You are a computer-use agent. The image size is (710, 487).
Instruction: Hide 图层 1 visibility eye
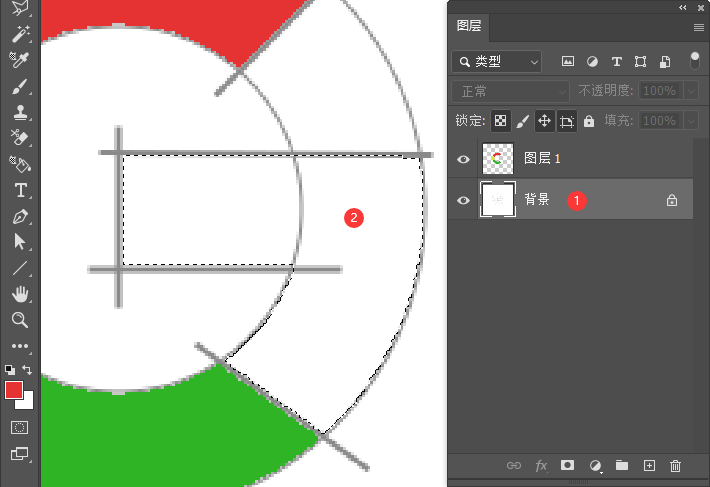coord(463,159)
